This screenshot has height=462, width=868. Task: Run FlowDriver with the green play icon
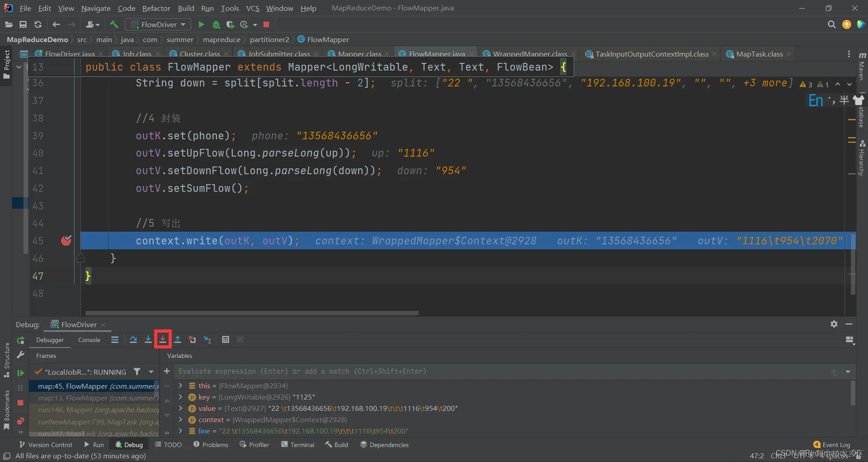pos(202,24)
